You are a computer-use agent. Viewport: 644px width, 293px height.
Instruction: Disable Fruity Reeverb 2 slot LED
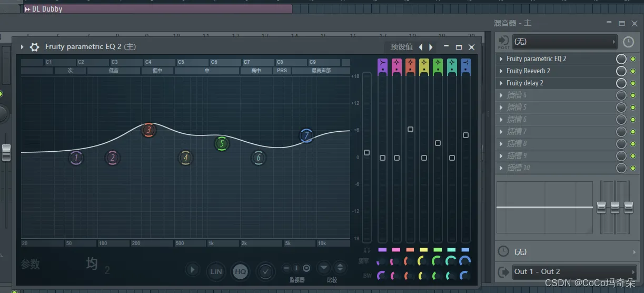click(633, 71)
